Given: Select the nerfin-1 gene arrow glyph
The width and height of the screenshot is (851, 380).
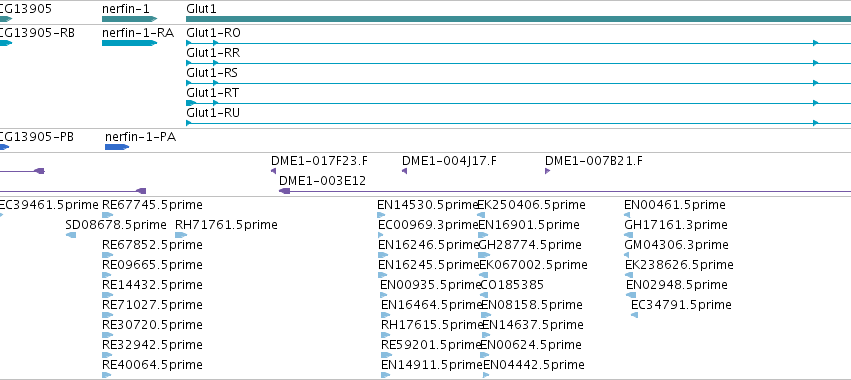Looking at the screenshot, I should click(x=129, y=19).
